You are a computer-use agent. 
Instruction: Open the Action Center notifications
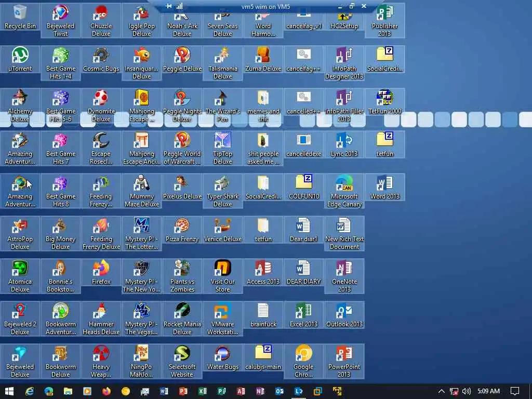pos(515,391)
